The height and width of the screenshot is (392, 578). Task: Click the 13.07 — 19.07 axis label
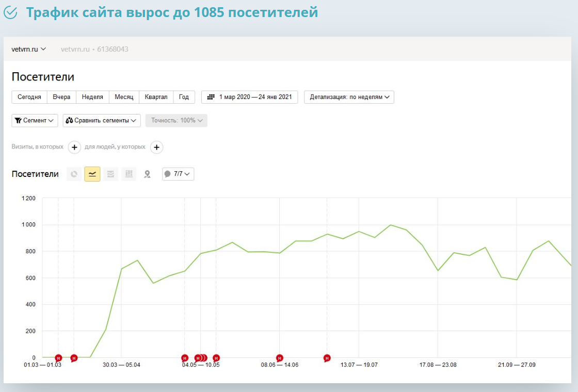click(x=359, y=365)
